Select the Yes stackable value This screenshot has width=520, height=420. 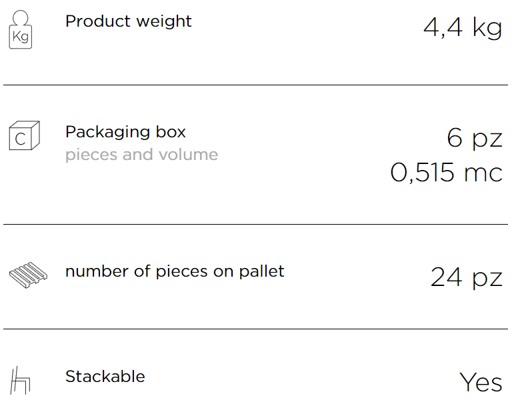[x=481, y=382]
